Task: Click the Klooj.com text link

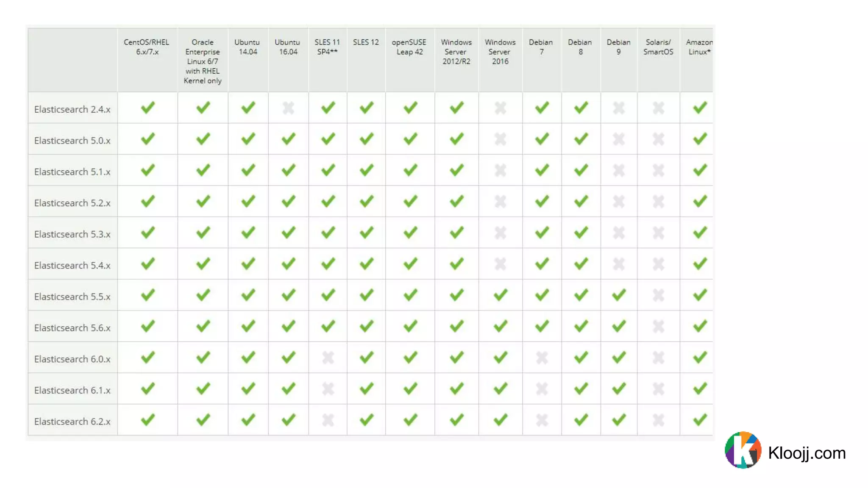Action: 807,453
